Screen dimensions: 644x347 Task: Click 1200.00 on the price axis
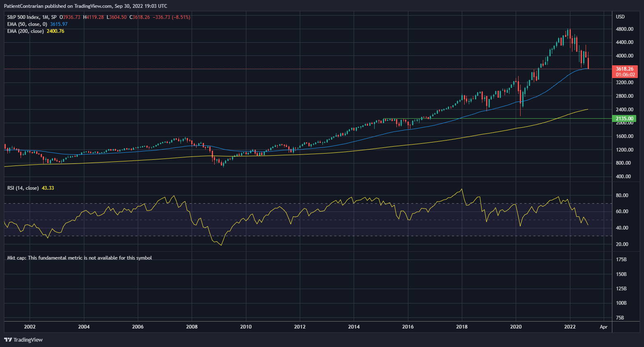(x=624, y=150)
